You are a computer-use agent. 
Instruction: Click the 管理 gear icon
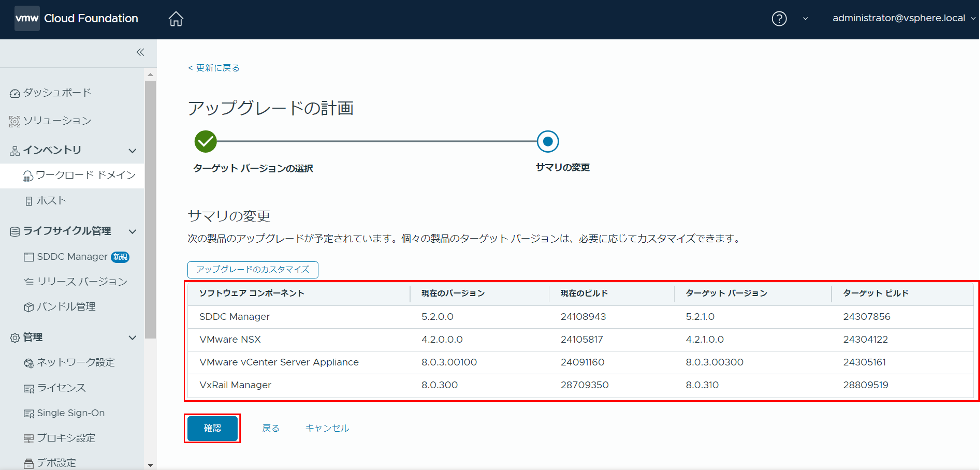pyautogui.click(x=14, y=337)
